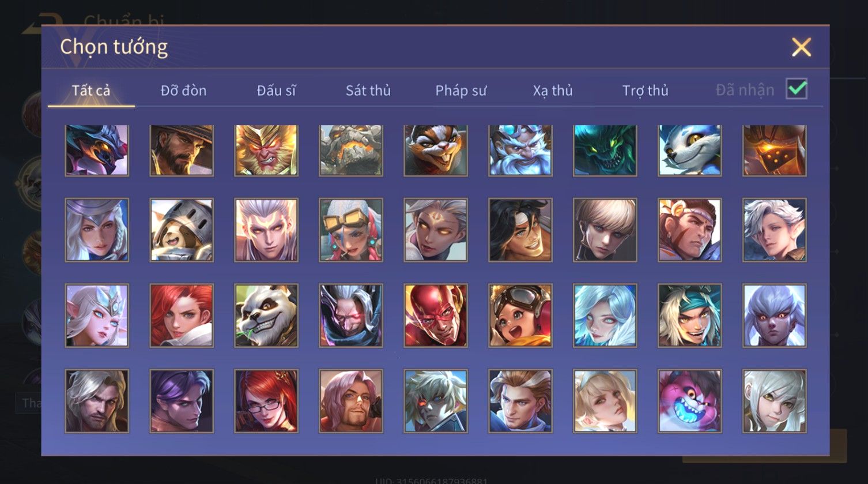Select the girl with aviator goggles hero
The width and height of the screenshot is (868, 484).
520,316
